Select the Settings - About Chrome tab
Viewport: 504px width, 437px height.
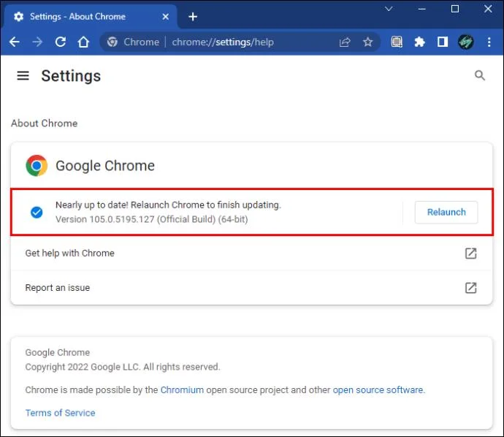point(91,16)
